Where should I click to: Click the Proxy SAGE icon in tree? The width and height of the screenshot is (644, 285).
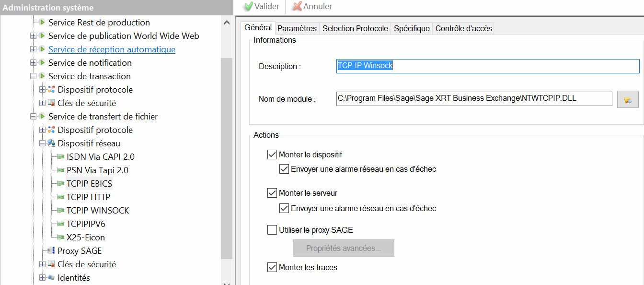51,251
